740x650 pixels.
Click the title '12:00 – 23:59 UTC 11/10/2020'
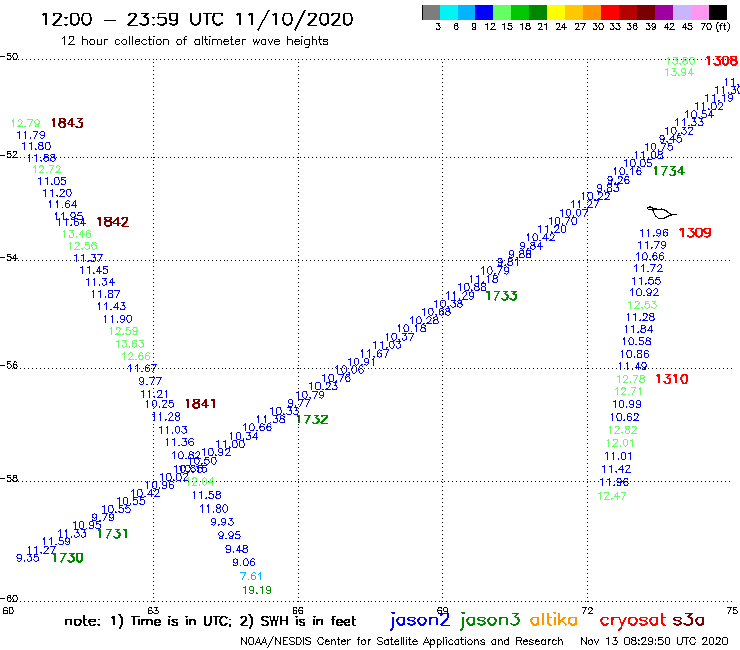tap(197, 20)
